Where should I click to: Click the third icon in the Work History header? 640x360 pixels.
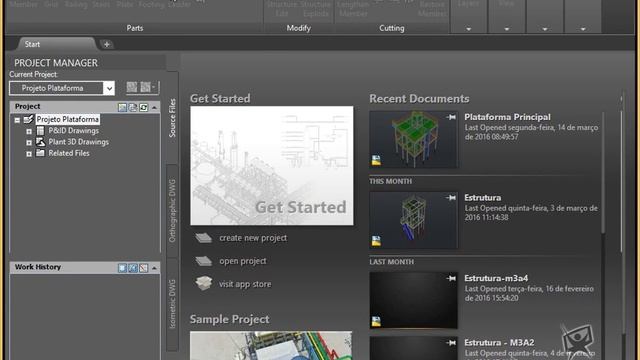click(x=143, y=268)
